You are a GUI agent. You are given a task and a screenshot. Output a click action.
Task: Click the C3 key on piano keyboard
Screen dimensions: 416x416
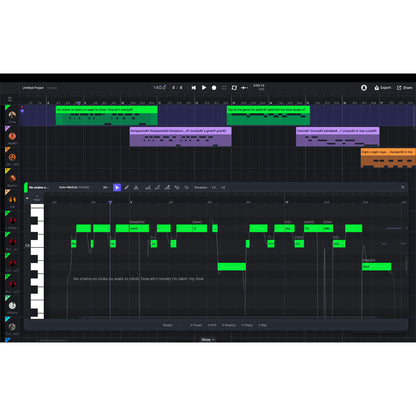(x=37, y=245)
